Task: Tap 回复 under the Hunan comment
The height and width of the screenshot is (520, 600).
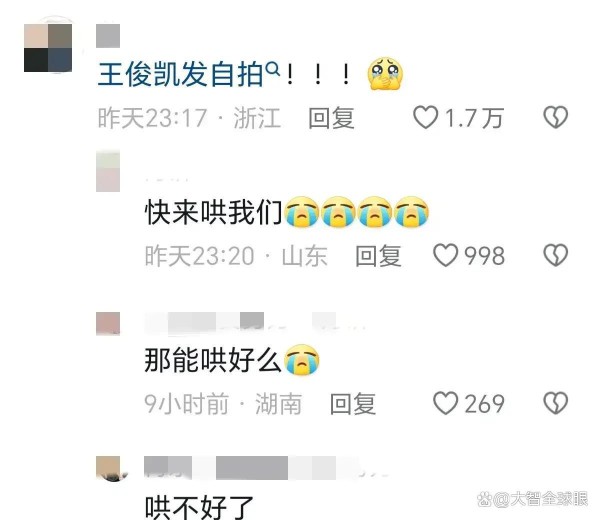Action: 353,403
